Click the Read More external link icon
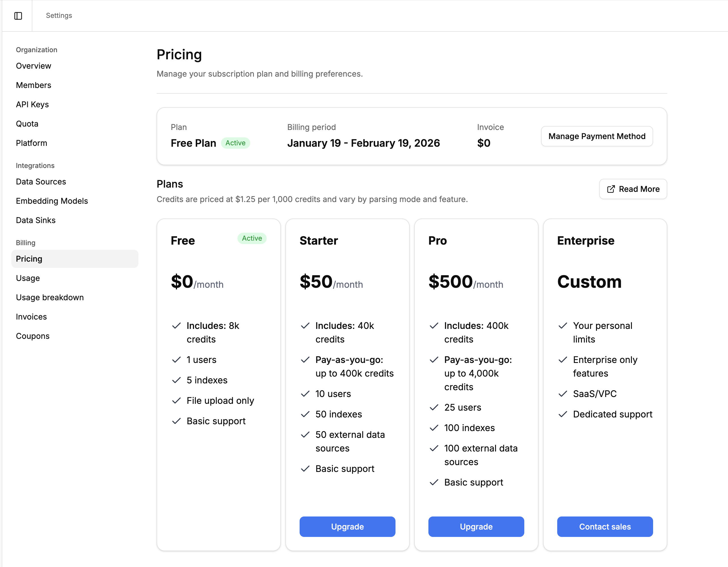Image resolution: width=728 pixels, height=567 pixels. pyautogui.click(x=611, y=189)
